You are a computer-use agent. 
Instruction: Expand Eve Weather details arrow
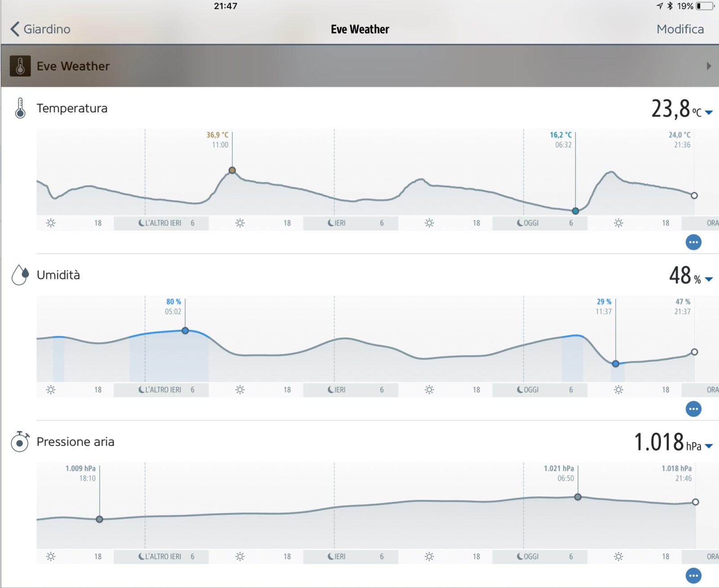(709, 66)
